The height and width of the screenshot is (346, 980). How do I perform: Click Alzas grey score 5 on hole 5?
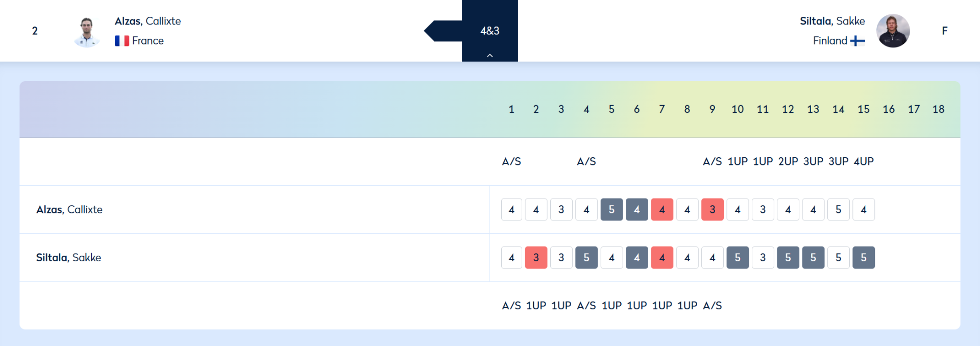(x=611, y=209)
